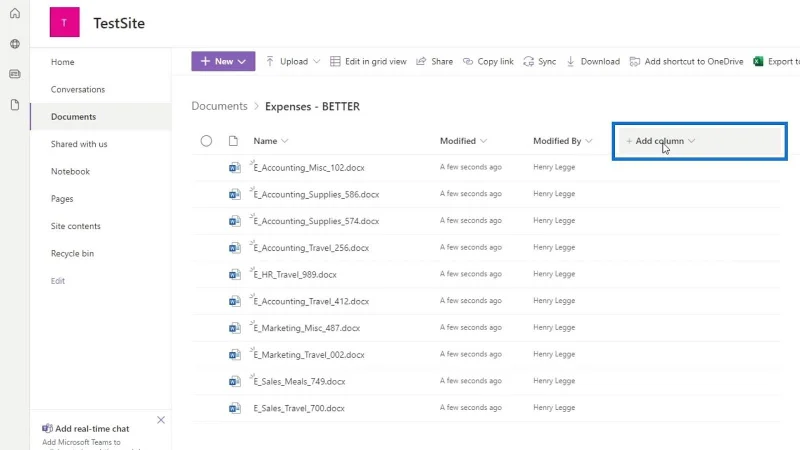Open file E_HR_Travel_989.docx
800x450 pixels.
click(295, 274)
